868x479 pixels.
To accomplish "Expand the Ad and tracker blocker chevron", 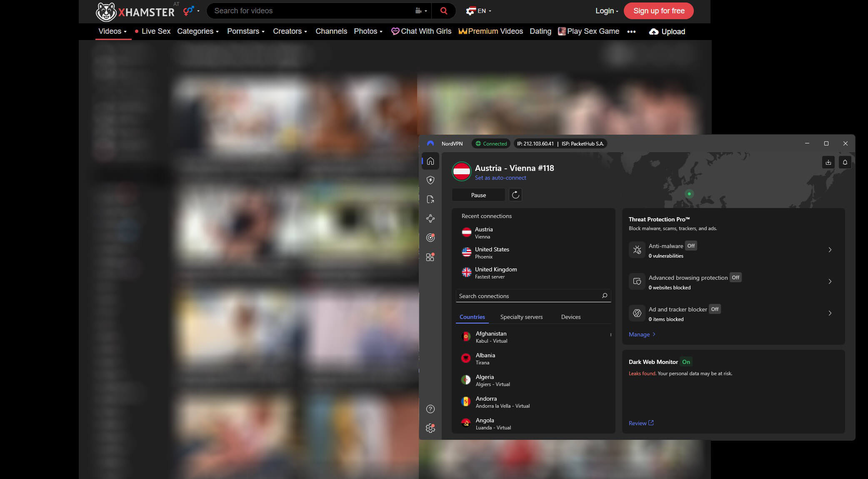I will pyautogui.click(x=830, y=313).
